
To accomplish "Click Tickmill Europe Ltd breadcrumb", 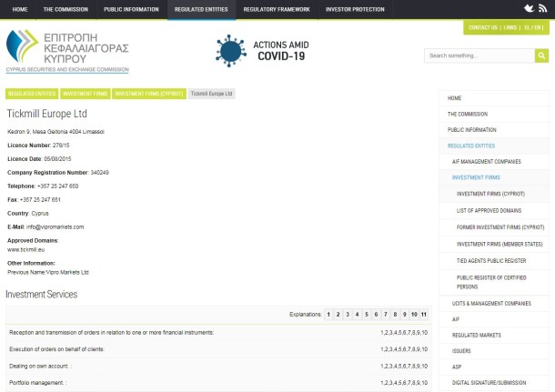I will (211, 94).
